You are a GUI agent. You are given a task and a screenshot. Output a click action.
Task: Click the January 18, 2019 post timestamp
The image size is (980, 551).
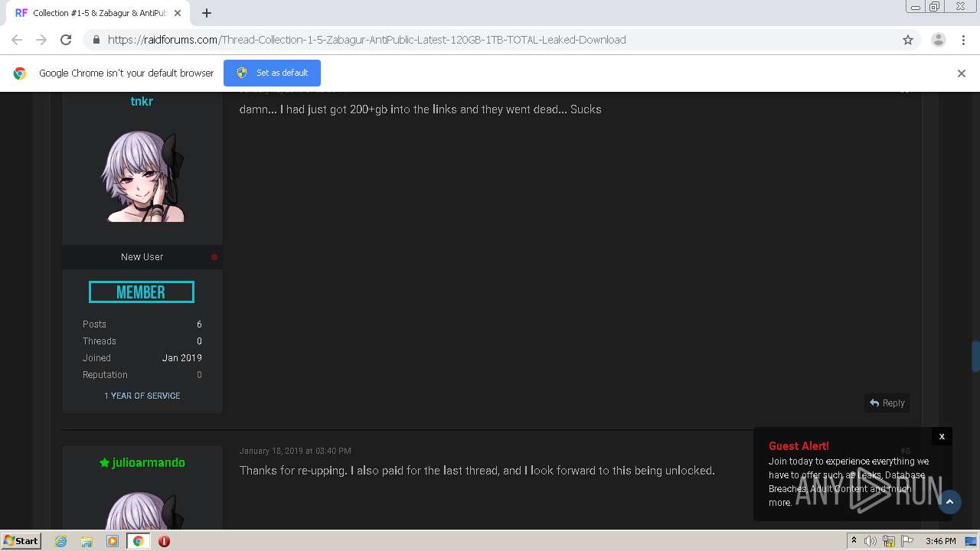click(x=296, y=451)
